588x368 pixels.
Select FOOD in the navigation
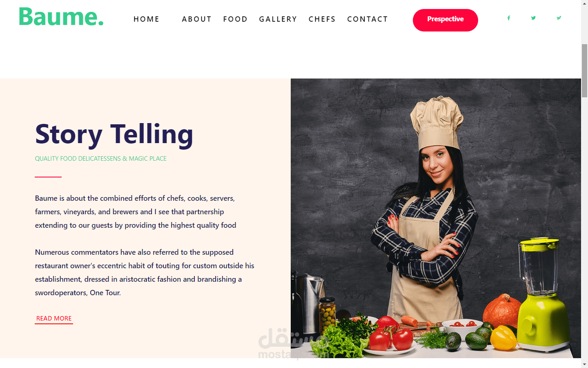(x=235, y=19)
